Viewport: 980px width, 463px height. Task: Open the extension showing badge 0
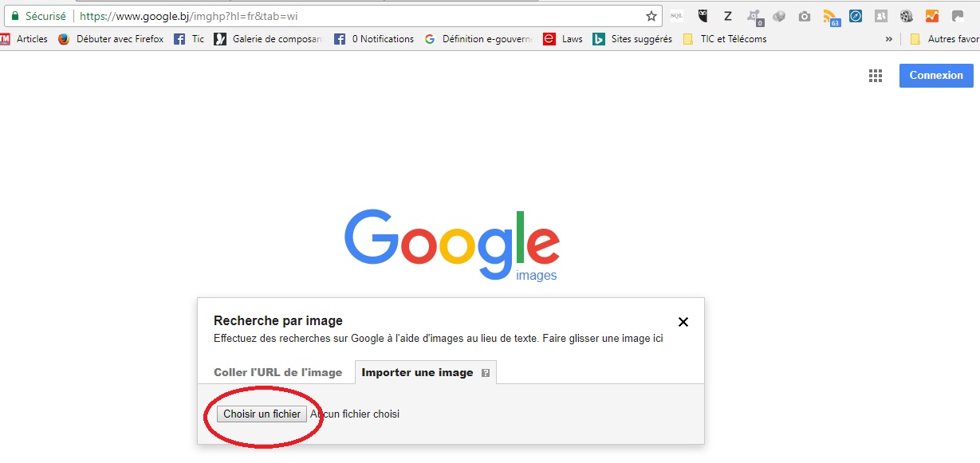[754, 17]
